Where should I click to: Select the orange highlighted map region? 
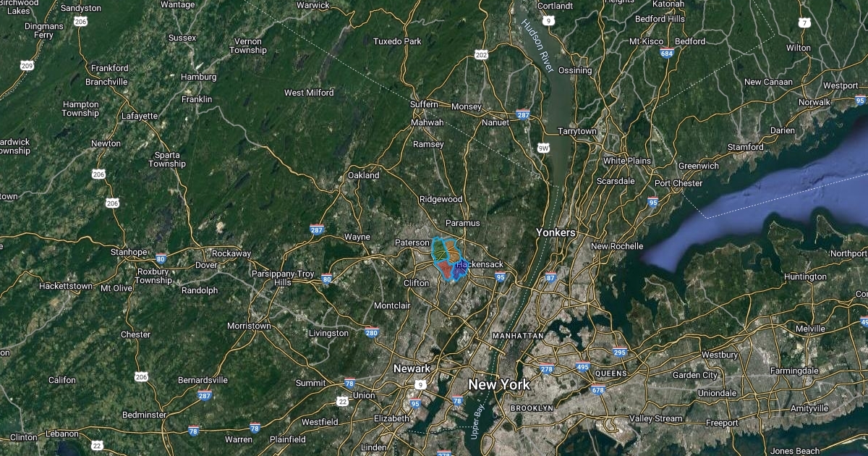(453, 251)
